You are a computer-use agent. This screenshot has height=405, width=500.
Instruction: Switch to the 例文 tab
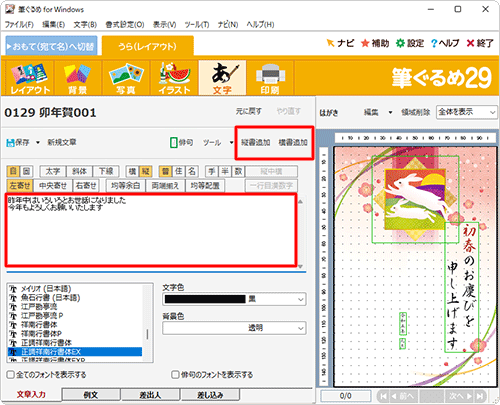click(91, 395)
